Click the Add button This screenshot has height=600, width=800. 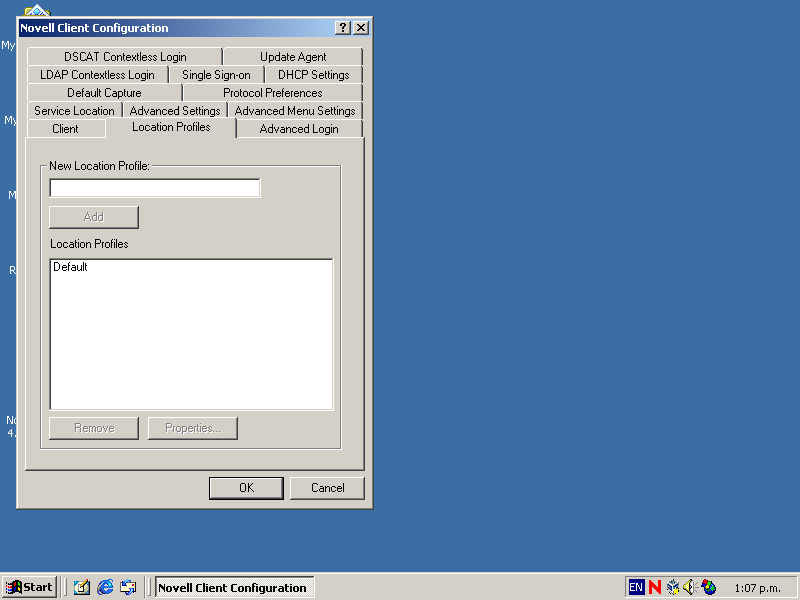tap(94, 217)
